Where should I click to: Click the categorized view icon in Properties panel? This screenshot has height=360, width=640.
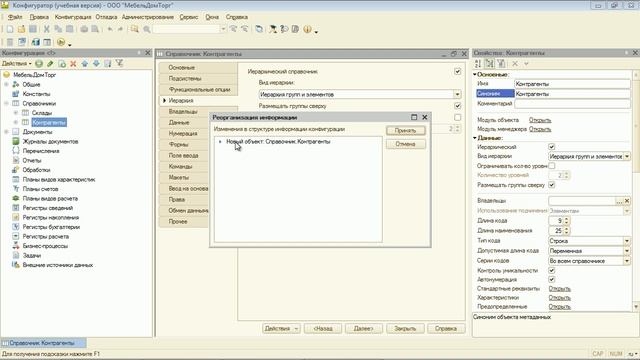coord(489,63)
